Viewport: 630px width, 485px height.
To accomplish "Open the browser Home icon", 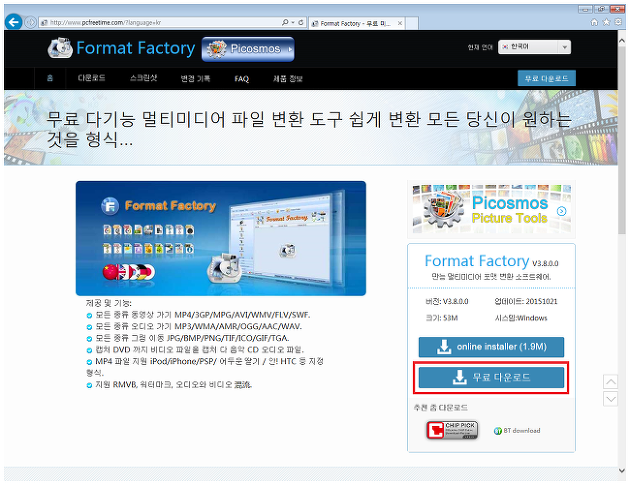I will pyautogui.click(x=594, y=23).
